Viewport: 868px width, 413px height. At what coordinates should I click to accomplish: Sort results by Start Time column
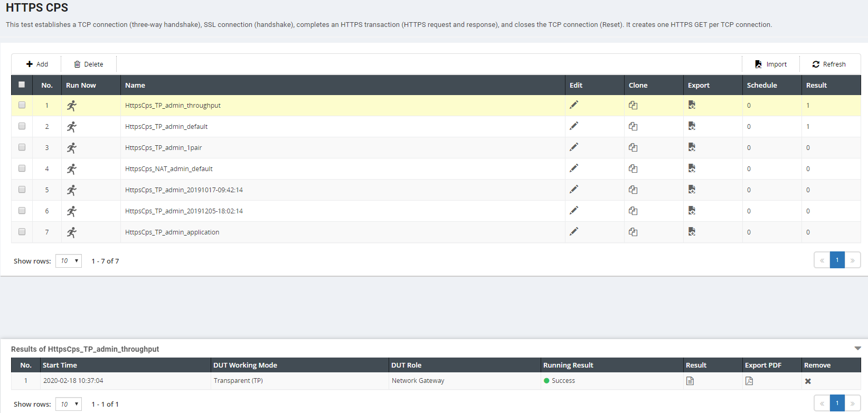(60, 365)
